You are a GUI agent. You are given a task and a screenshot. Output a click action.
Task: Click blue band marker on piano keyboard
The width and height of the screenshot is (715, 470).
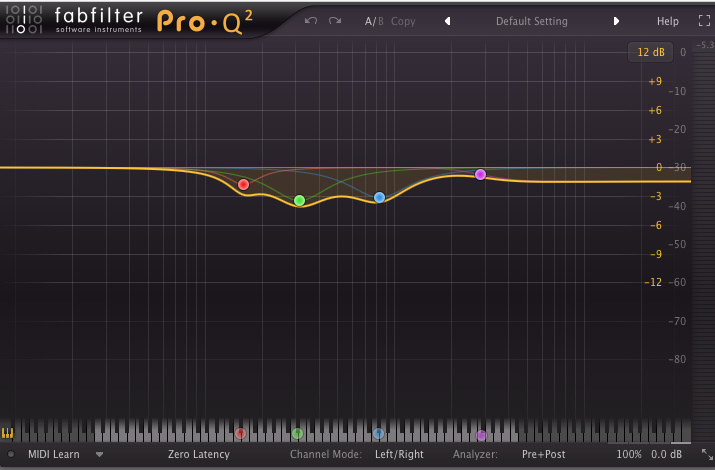[x=378, y=433]
